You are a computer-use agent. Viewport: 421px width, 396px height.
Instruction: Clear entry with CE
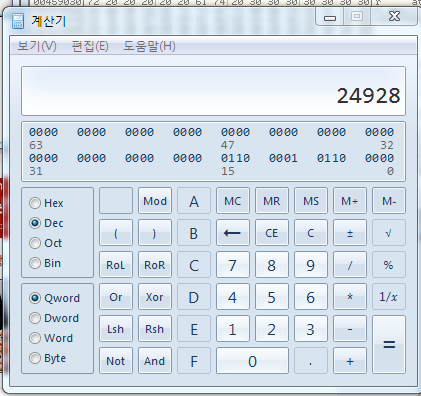point(272,233)
